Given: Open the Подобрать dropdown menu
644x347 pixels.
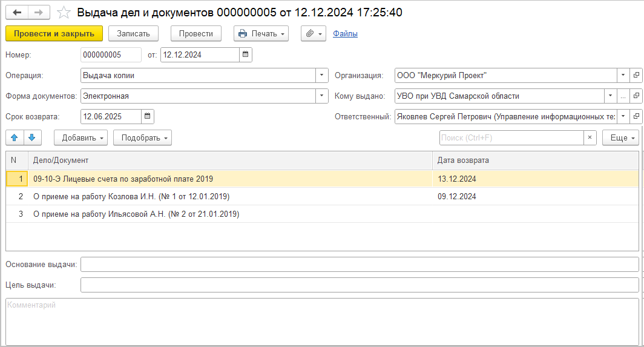Looking at the screenshot, I should [x=142, y=137].
